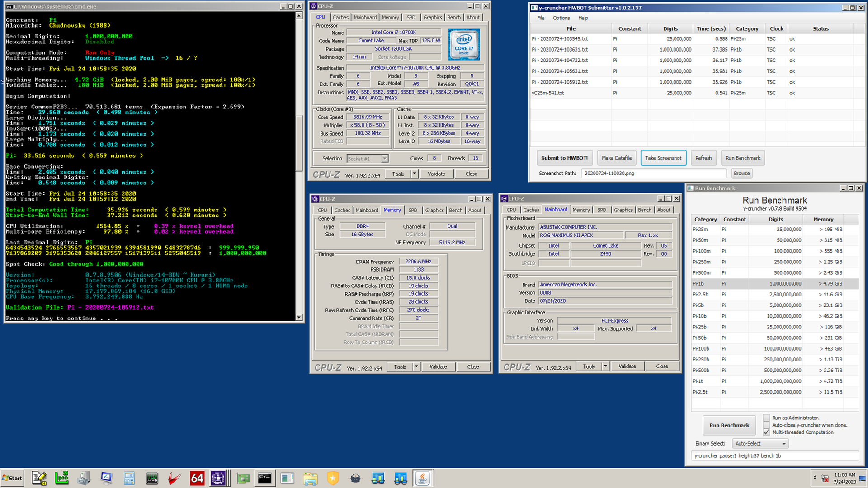
Task: Open Tools dropdown arrow in CPU-Z Memory window
Action: coord(416,367)
